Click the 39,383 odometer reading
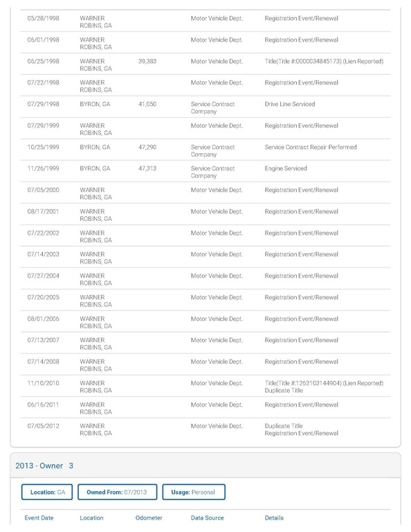 (x=147, y=62)
